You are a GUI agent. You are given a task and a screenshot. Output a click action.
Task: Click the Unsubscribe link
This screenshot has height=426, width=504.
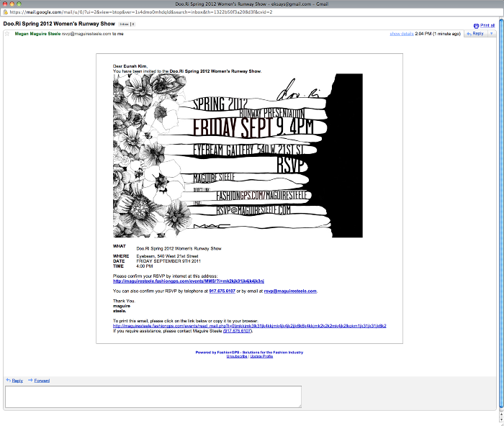coord(237,356)
